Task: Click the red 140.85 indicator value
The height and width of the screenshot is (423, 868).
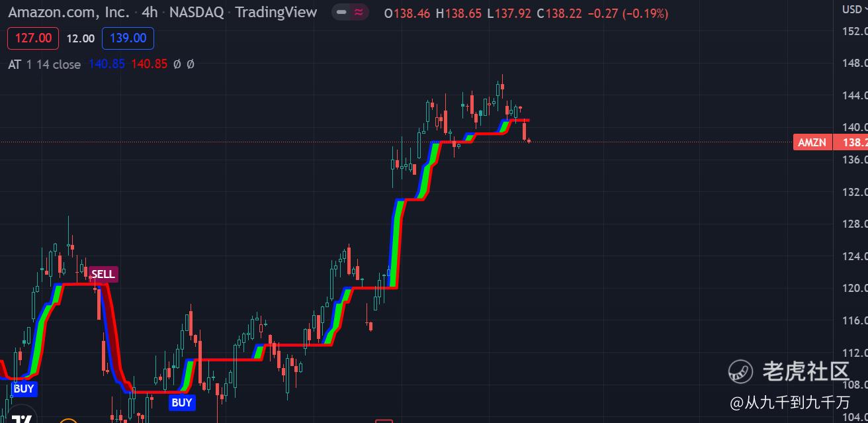Action: pyautogui.click(x=150, y=64)
